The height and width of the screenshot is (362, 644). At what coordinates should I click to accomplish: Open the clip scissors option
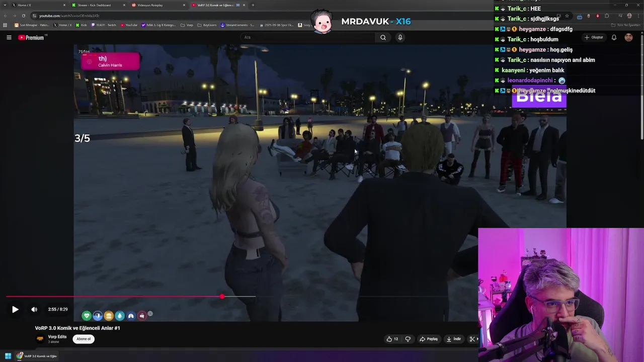pyautogui.click(x=472, y=339)
